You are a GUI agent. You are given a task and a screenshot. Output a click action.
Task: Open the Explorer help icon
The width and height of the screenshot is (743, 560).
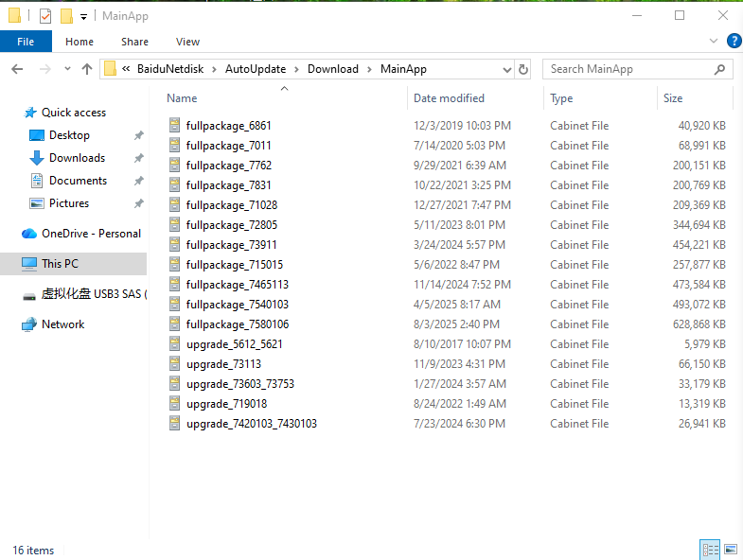(734, 42)
